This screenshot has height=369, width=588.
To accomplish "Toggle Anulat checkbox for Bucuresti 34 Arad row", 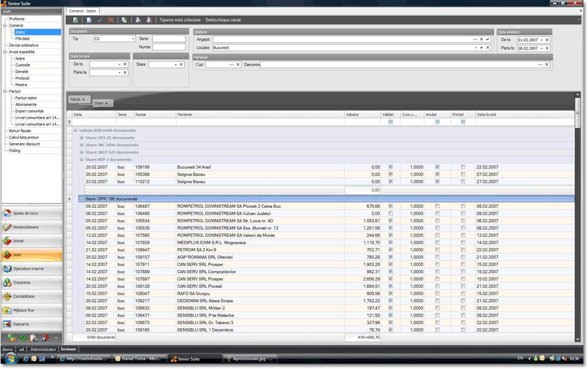I will (x=437, y=167).
